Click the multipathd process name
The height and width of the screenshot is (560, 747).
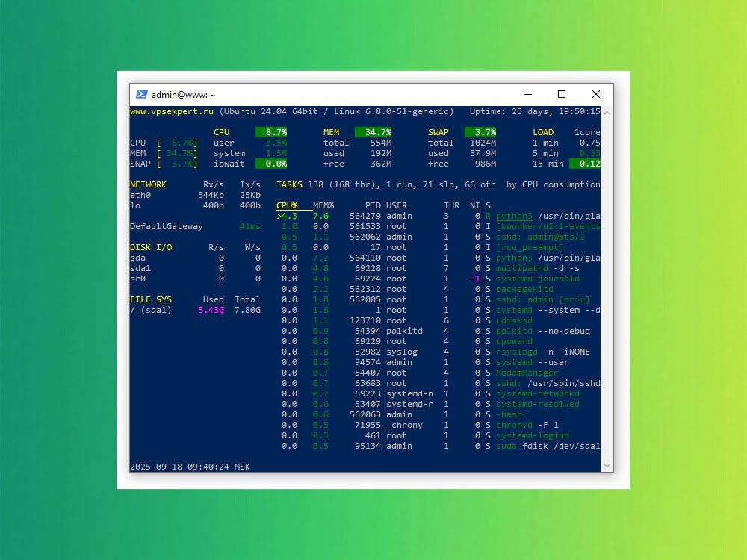click(x=522, y=269)
